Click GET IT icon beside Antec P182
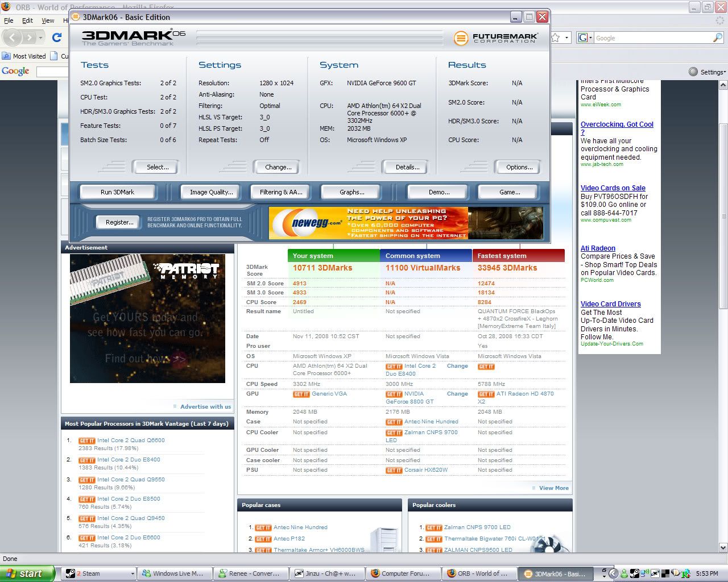Screen dimensions: 728x582 tap(263, 539)
